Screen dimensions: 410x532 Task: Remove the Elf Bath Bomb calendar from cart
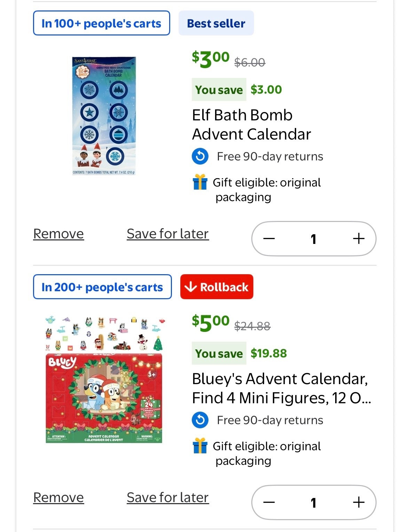click(58, 233)
